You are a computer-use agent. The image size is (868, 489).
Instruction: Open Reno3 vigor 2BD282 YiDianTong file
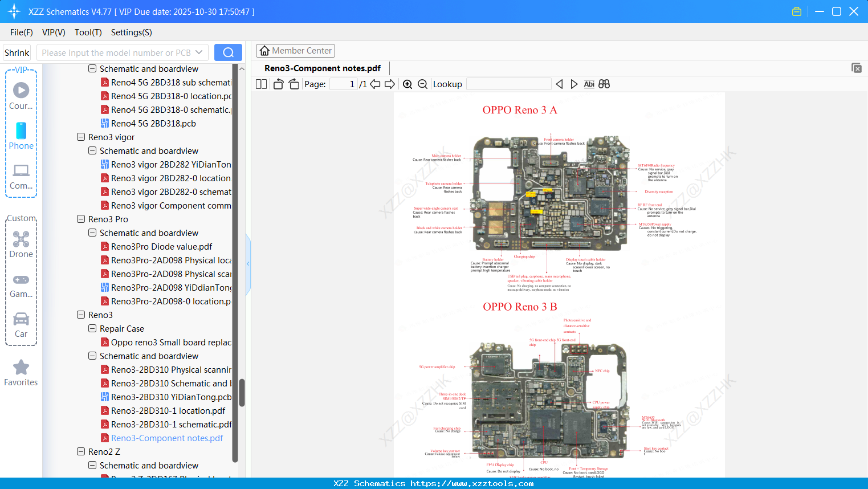[x=166, y=164]
